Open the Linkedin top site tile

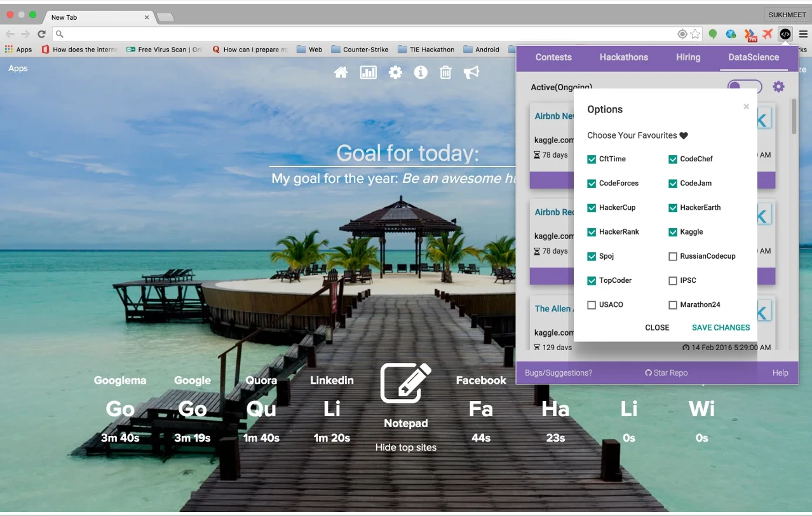point(332,408)
